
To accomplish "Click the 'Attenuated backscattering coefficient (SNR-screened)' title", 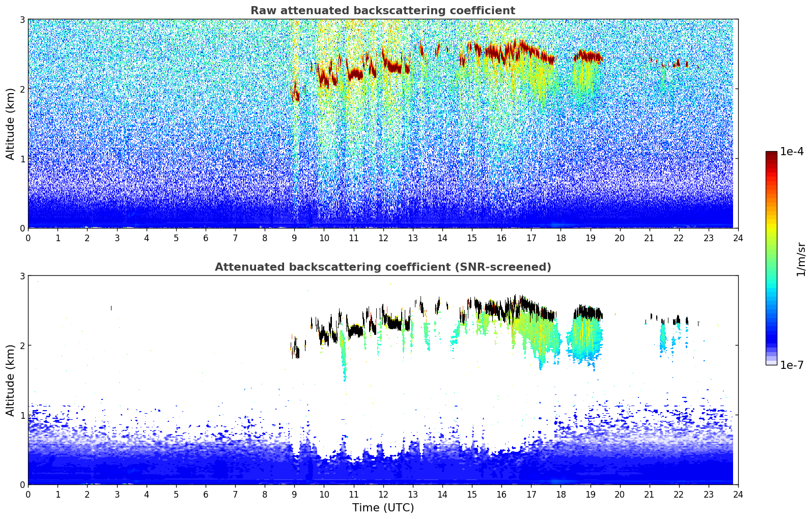I will click(382, 267).
